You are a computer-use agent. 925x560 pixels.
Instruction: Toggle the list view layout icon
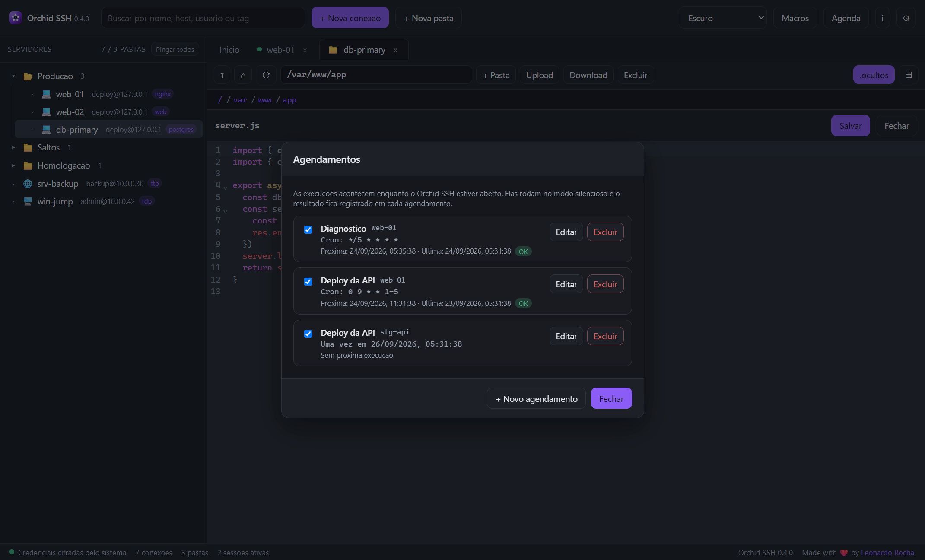coord(909,75)
